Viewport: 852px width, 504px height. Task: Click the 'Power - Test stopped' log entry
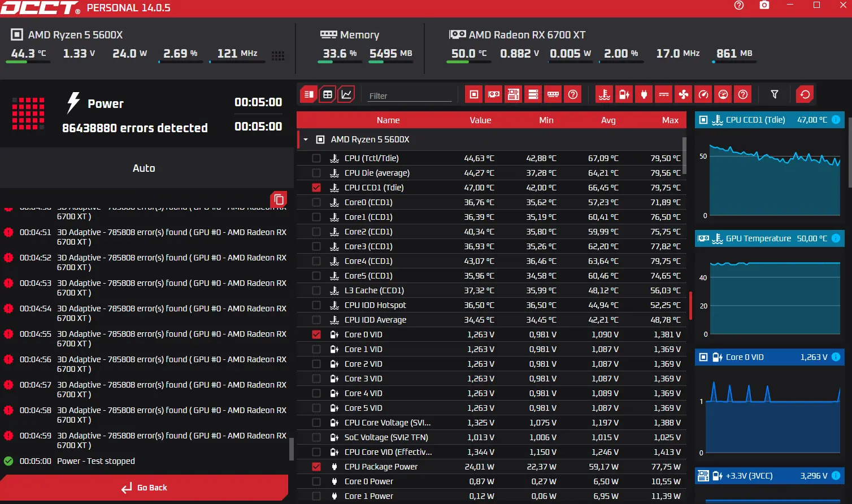[x=96, y=461]
